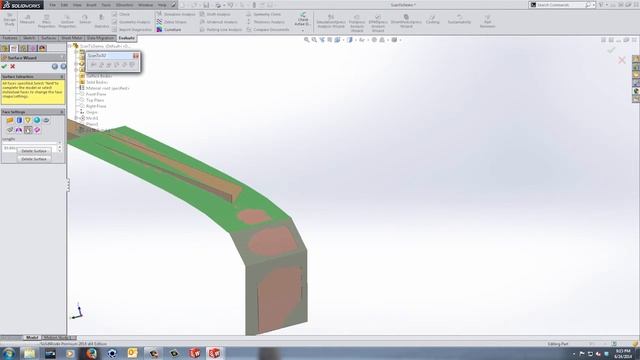Add a Sensor from the ribbon
640x360 pixels.
click(x=85, y=19)
